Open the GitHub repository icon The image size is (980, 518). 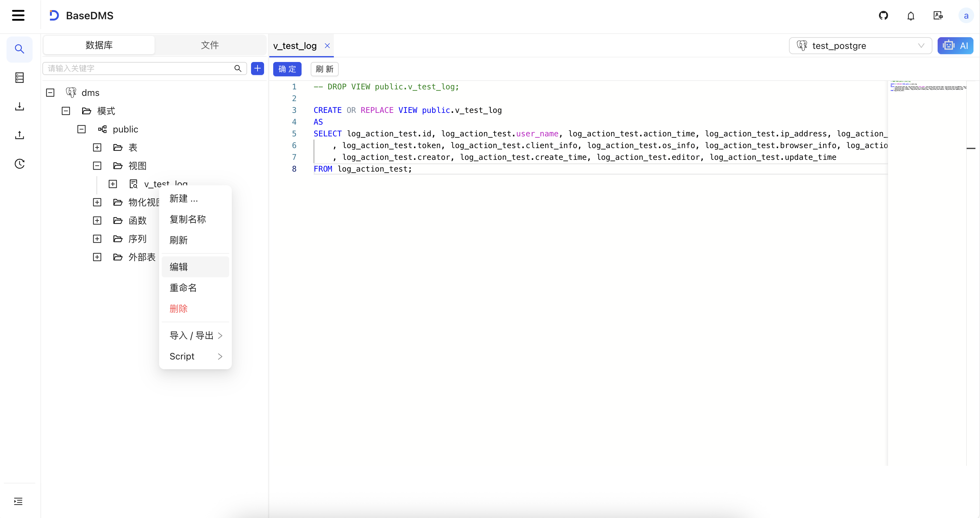point(883,16)
